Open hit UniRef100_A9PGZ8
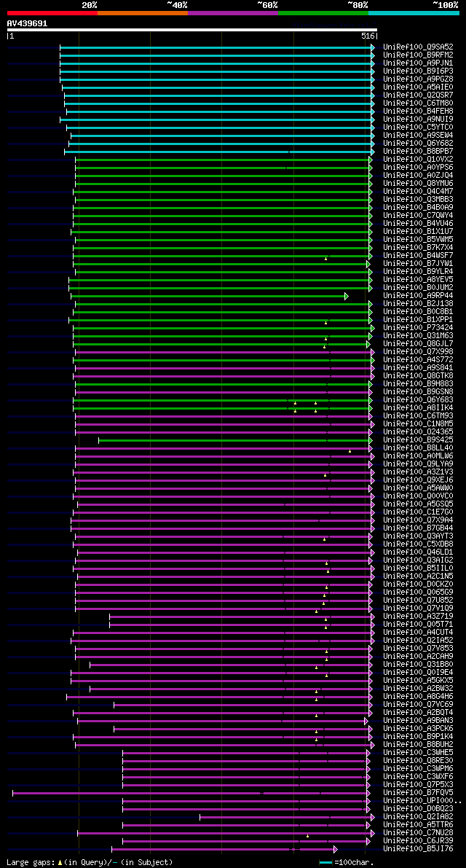This screenshot has width=466, height=868. coord(418,79)
